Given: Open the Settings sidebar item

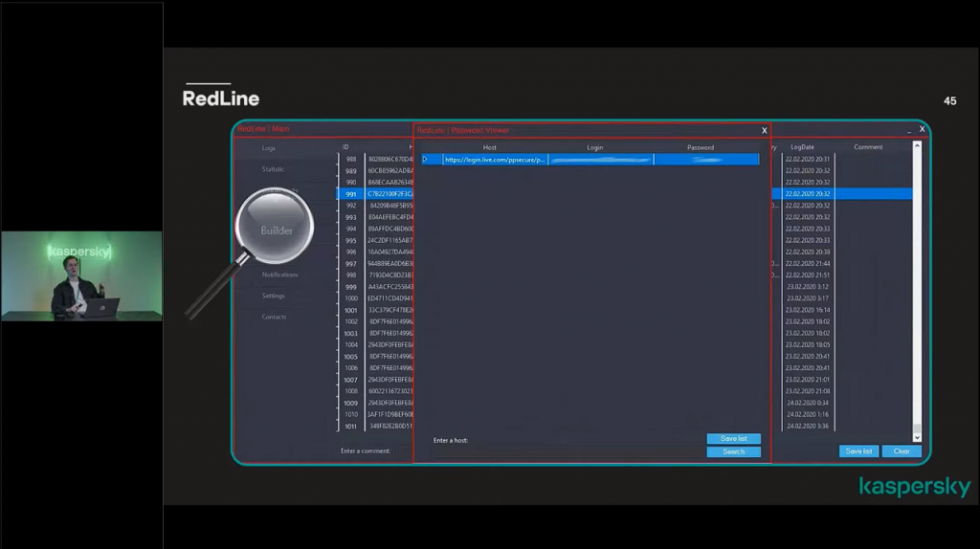Looking at the screenshot, I should [x=273, y=296].
